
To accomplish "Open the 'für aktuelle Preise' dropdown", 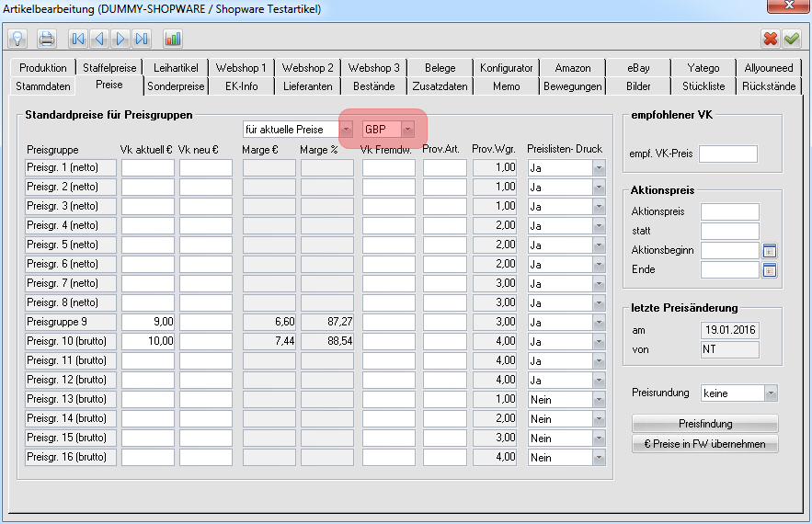I will click(347, 130).
